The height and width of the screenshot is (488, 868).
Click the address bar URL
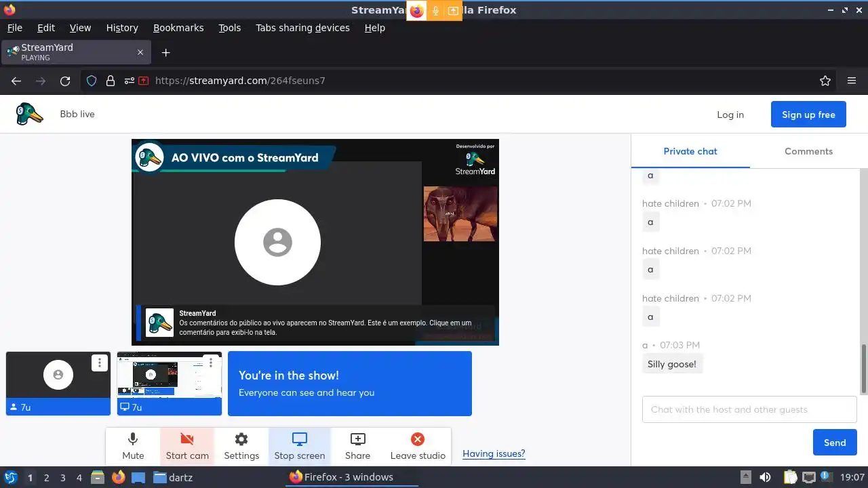pyautogui.click(x=240, y=81)
